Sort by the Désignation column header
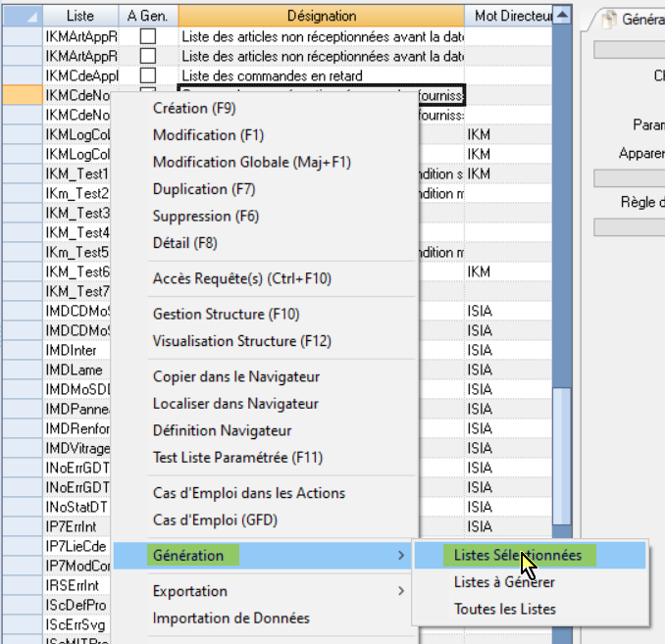This screenshot has height=644, width=665. point(322,16)
